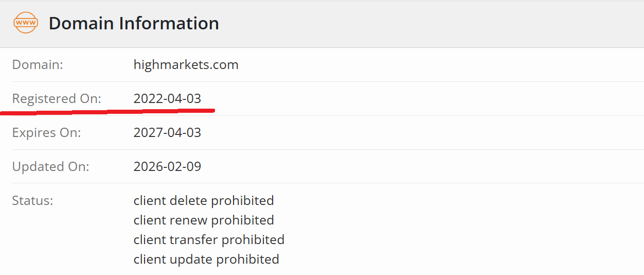The width and height of the screenshot is (644, 275).
Task: Click the client update prohibited status
Action: (206, 259)
